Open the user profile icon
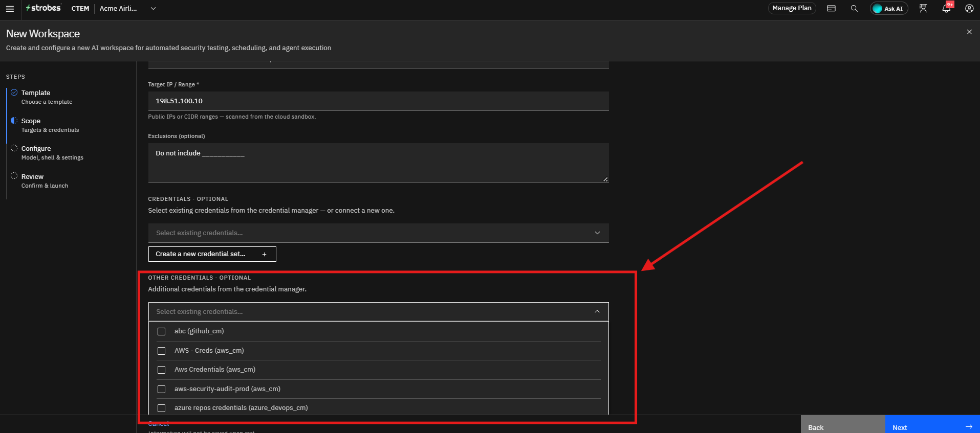Viewport: 980px width, 433px height. pos(969,9)
